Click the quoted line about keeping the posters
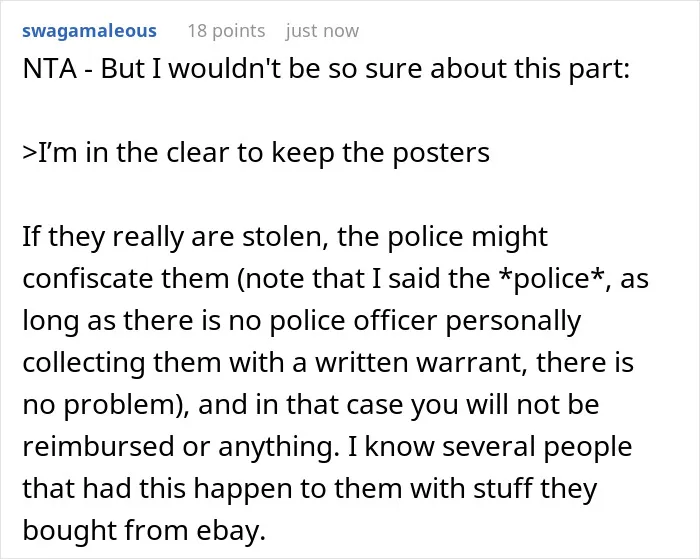The width and height of the screenshot is (700, 559). 256,153
